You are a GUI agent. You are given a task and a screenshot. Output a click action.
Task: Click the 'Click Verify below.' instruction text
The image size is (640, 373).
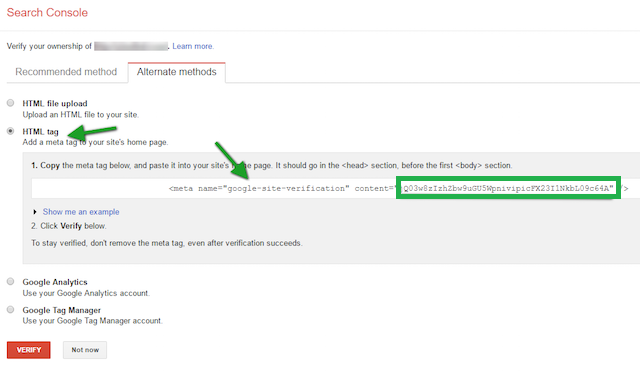point(69,226)
